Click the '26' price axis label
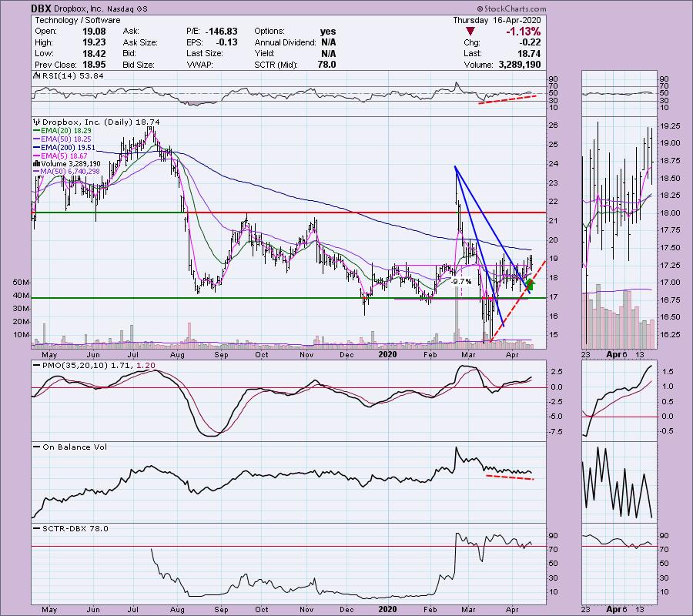The height and width of the screenshot is (616, 693). 553,125
